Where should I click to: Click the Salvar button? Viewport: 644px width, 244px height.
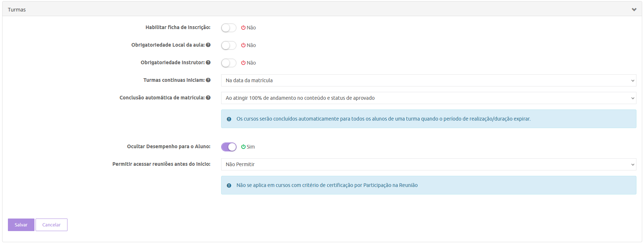(21, 225)
